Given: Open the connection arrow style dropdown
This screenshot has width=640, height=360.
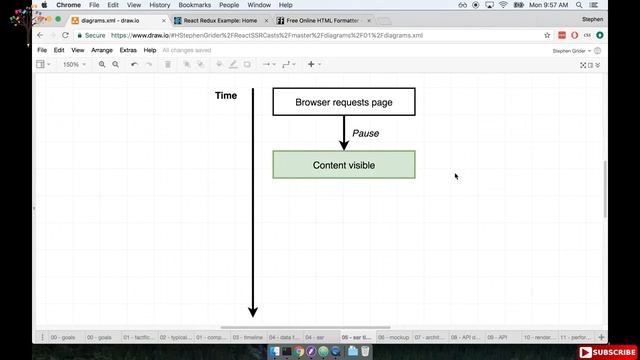Looking at the screenshot, I should pyautogui.click(x=269, y=64).
